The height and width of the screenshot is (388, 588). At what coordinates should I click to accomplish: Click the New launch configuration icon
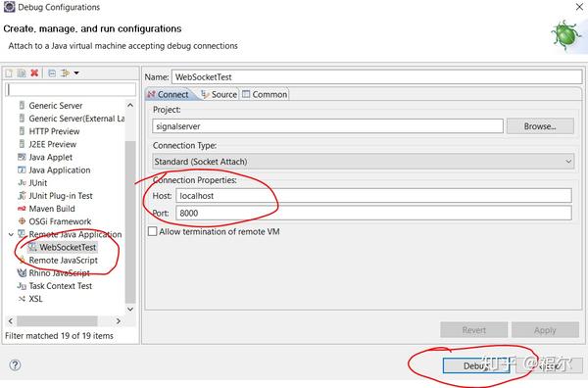[x=9, y=73]
